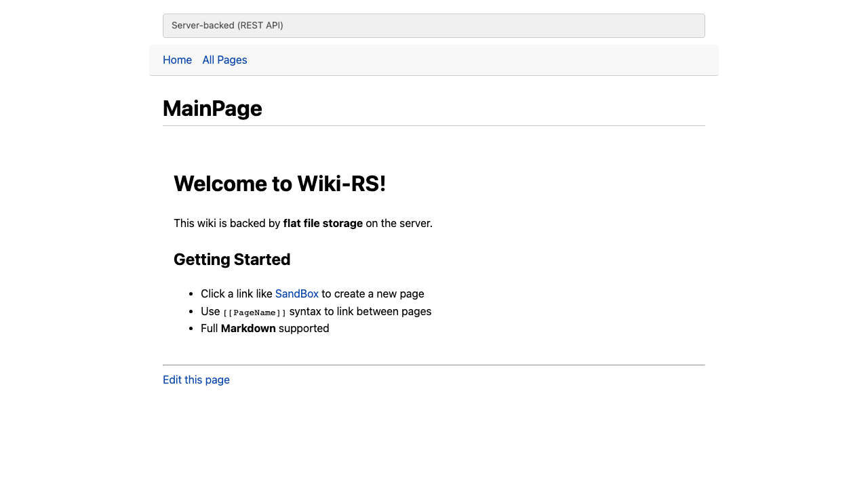Click the first bullet about creating a page
The image size is (868, 488).
[312, 293]
